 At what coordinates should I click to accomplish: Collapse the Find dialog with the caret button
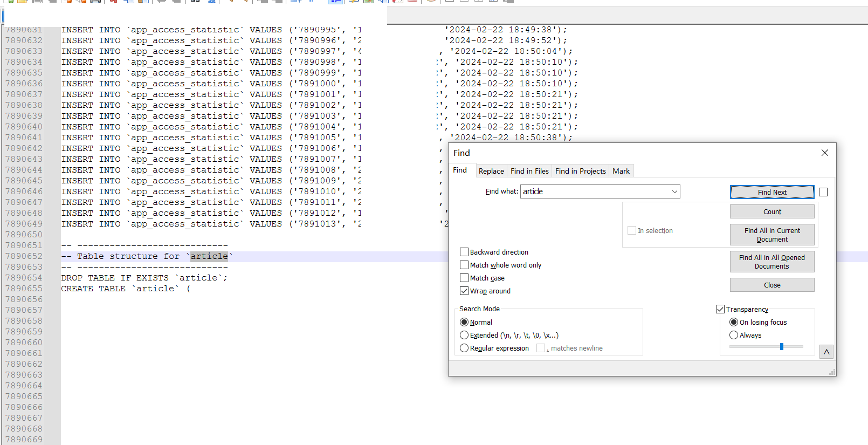[826, 352]
